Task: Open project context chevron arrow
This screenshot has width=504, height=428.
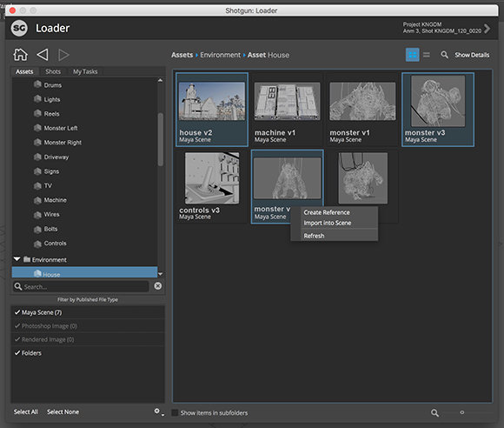Action: 487,29
